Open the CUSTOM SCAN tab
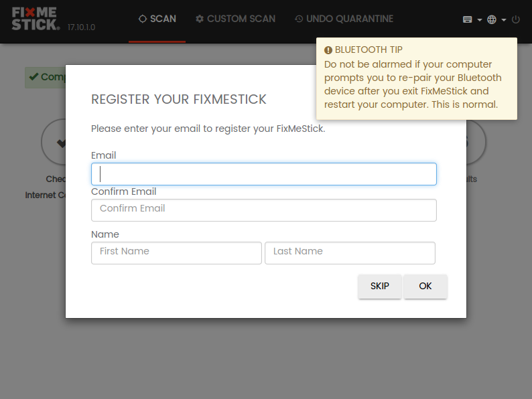The image size is (532, 399). coord(235,19)
